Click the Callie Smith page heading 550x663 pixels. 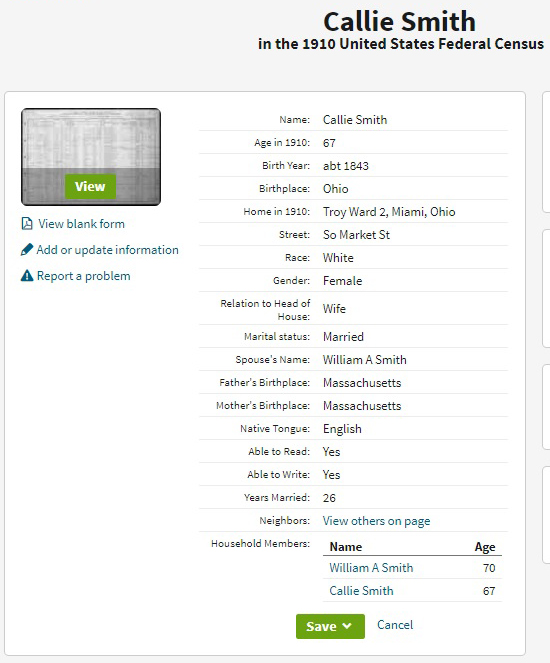[x=400, y=22]
